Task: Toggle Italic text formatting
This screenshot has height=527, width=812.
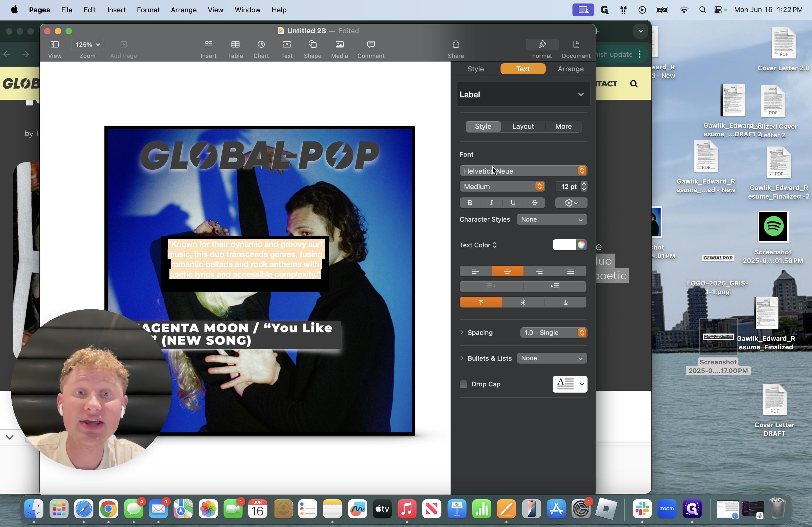Action: click(x=491, y=203)
